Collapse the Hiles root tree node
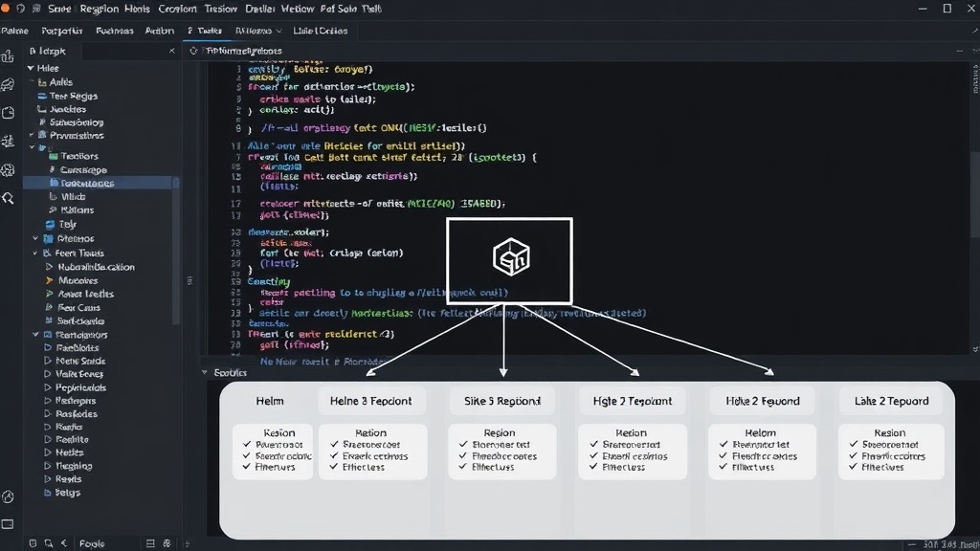Screen dimensions: 980x551 pyautogui.click(x=31, y=68)
